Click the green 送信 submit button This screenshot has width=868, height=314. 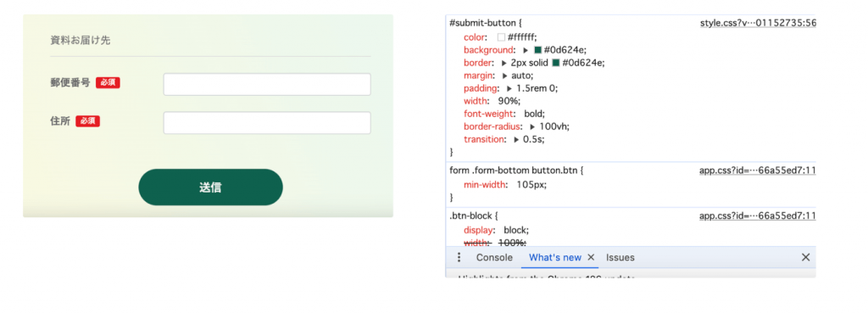tap(210, 188)
